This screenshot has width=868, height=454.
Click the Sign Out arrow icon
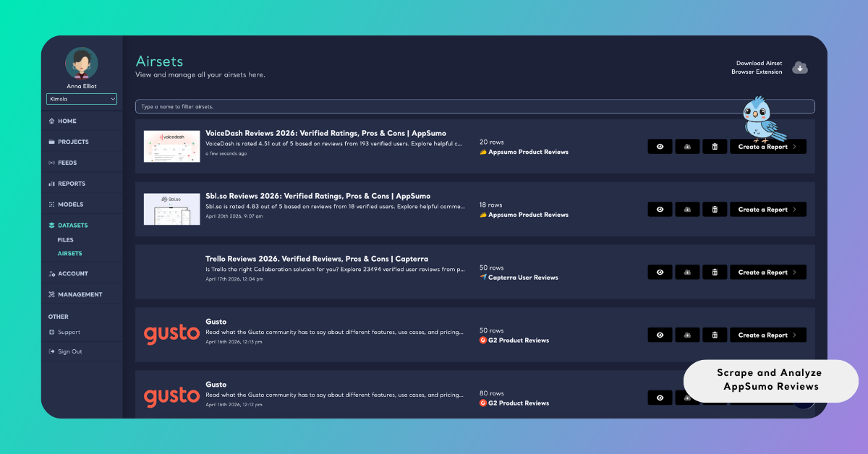51,351
